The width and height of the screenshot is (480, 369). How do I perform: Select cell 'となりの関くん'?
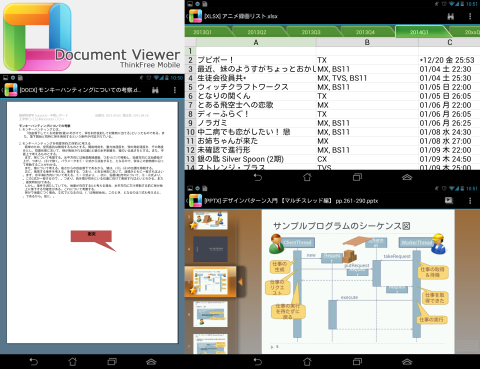point(256,96)
